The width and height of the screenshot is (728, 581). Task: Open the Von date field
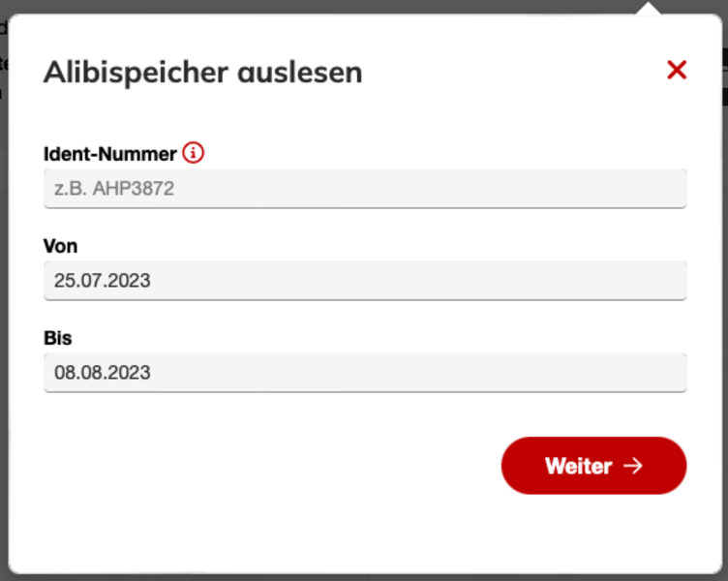coord(365,281)
